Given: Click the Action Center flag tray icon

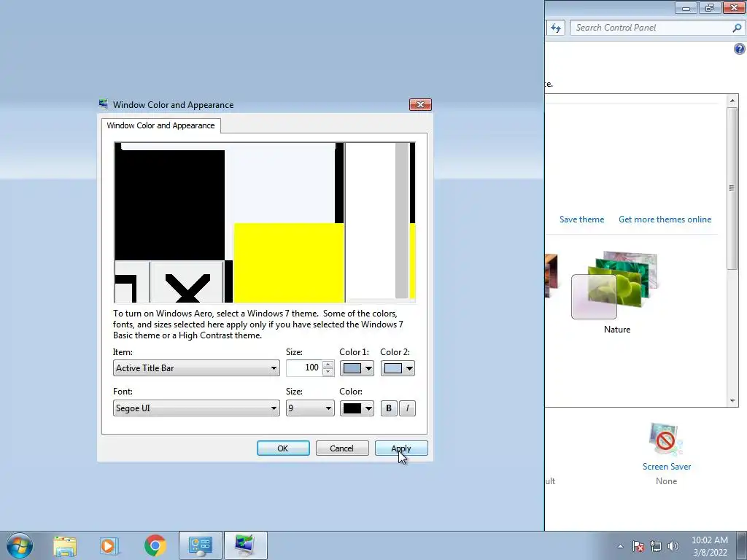Looking at the screenshot, I should 638,546.
